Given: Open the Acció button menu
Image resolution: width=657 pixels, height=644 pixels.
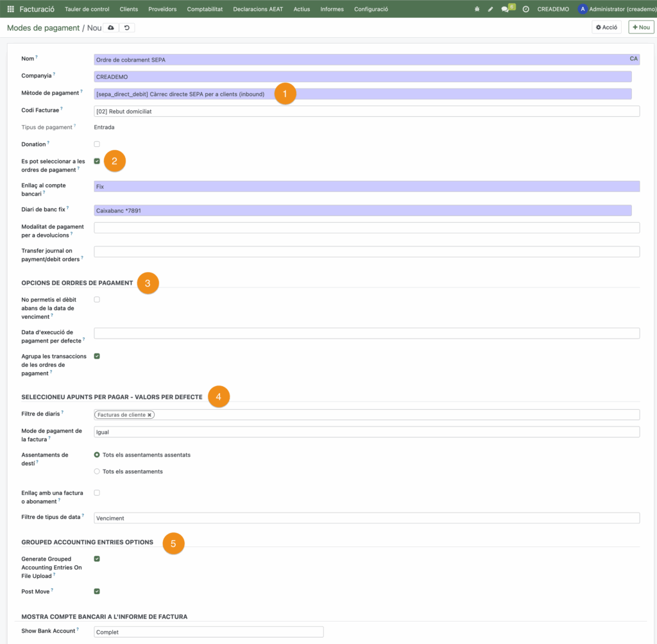Looking at the screenshot, I should point(606,27).
